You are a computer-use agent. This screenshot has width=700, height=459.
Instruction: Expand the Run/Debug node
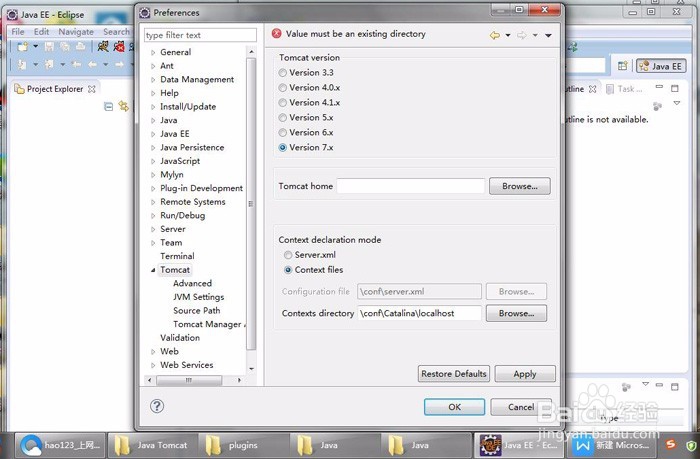click(153, 216)
